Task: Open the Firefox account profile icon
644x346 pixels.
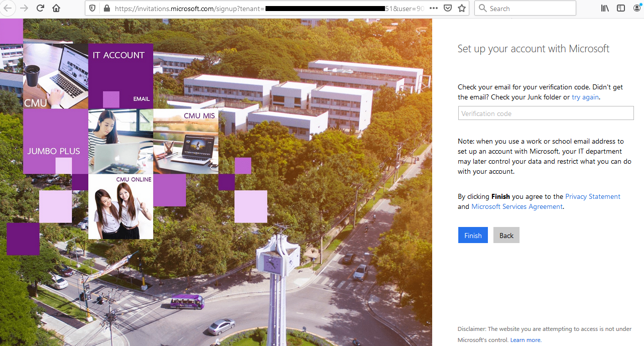Action: [x=637, y=8]
